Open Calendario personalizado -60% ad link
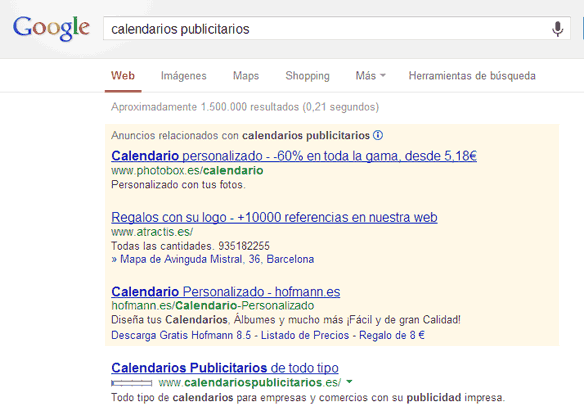 [x=294, y=156]
